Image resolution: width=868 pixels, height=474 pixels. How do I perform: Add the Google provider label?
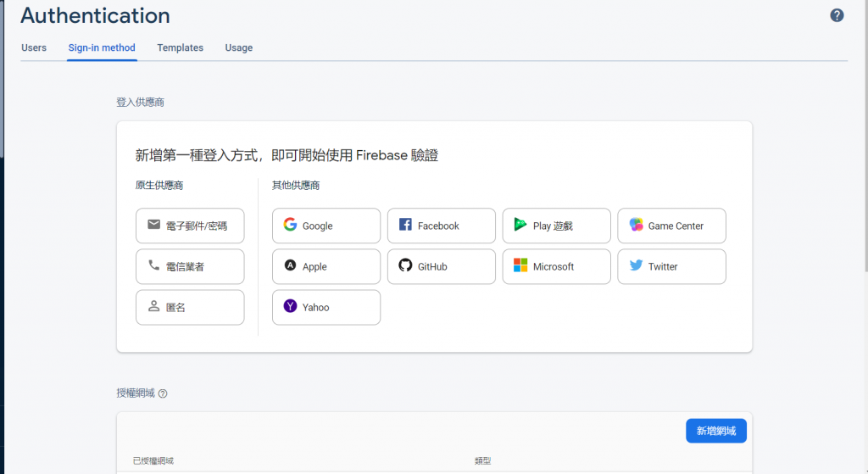[x=317, y=226]
